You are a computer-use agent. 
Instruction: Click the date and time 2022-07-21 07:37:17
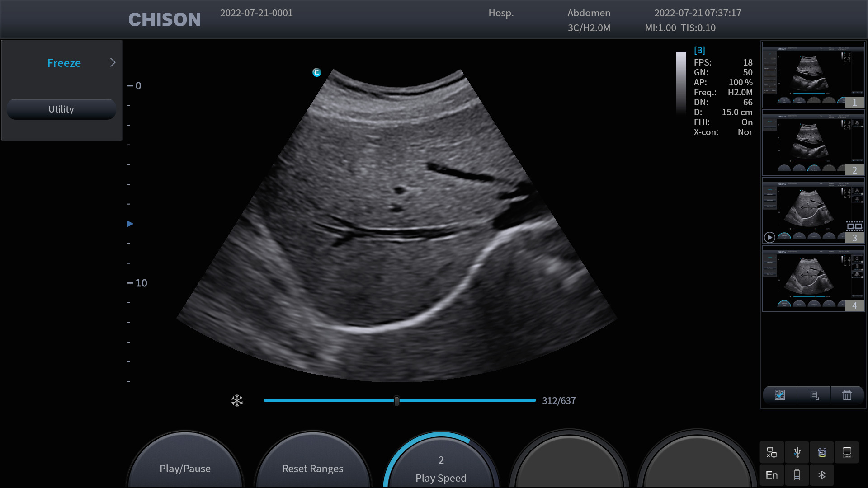[x=698, y=13]
